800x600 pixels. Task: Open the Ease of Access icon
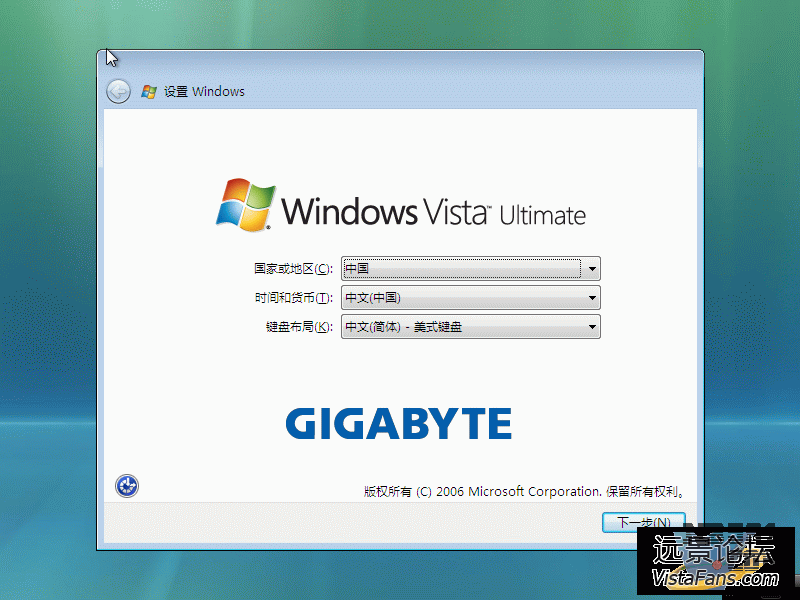pyautogui.click(x=127, y=486)
